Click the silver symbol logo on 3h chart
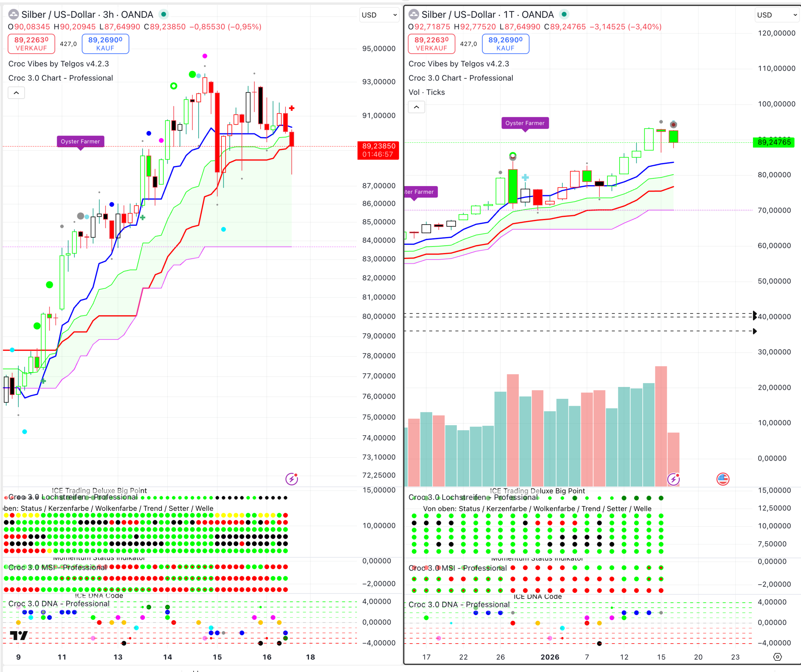The height and width of the screenshot is (672, 801). 14,14
